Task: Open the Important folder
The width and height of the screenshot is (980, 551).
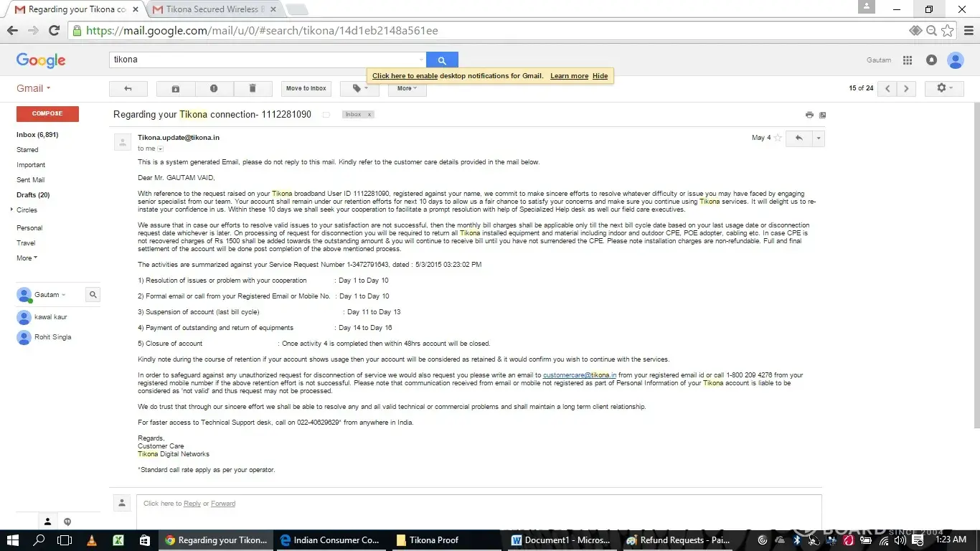Action: coord(31,165)
